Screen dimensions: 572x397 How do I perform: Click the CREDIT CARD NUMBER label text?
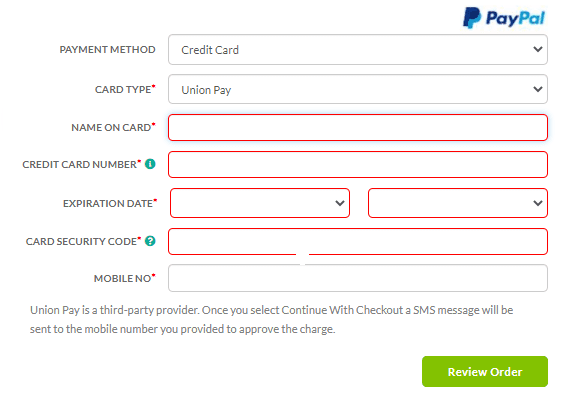tap(79, 165)
